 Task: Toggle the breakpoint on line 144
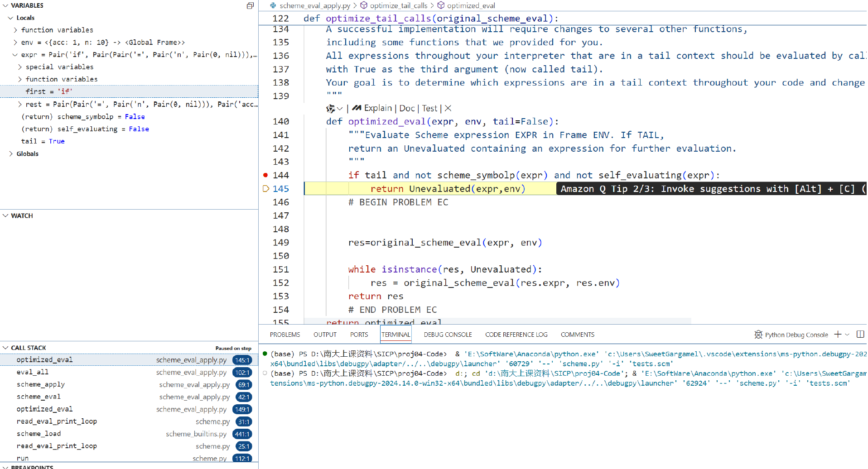pos(265,175)
